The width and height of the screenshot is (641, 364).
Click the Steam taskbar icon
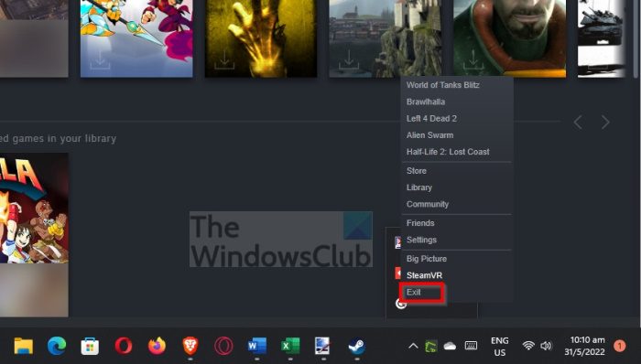[357, 347]
